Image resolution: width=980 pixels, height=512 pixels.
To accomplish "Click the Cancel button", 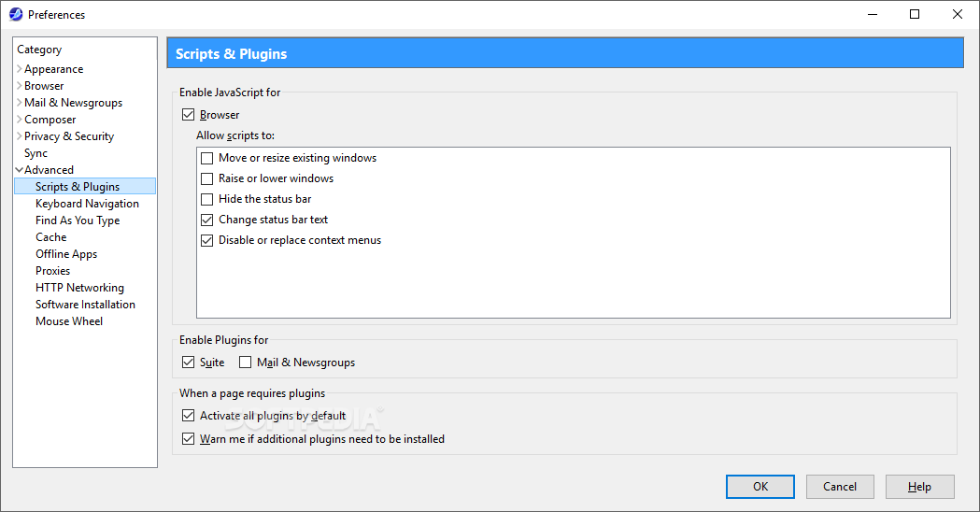I will coord(840,487).
